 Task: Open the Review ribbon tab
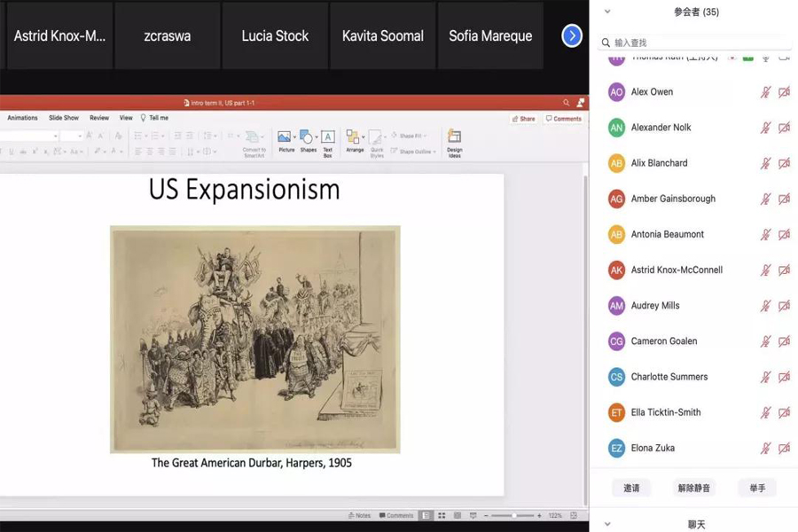pos(99,118)
